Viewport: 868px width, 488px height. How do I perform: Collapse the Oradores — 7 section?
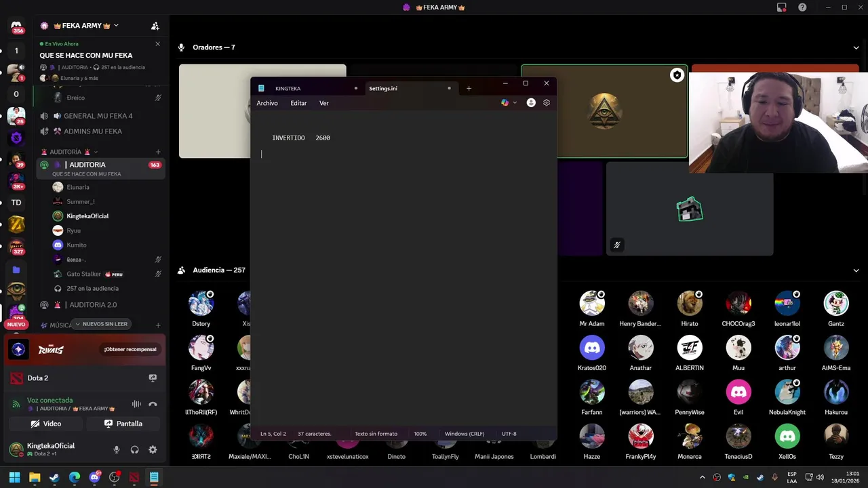point(856,47)
